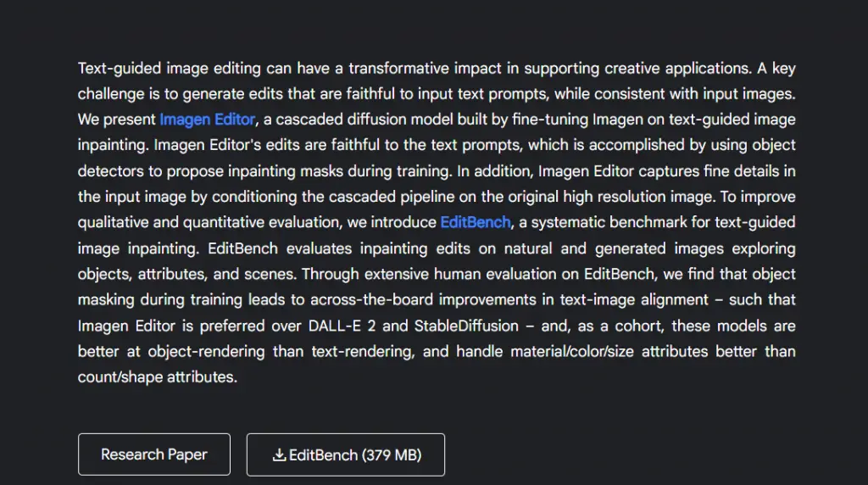Open the Research Paper button
This screenshot has height=485, width=868.
click(x=154, y=454)
